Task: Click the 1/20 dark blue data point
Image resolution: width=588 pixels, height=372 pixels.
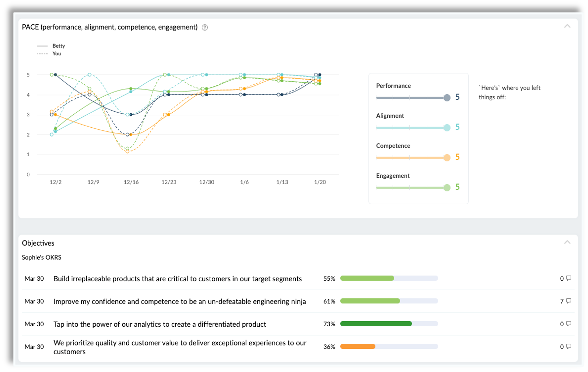Action: (x=320, y=75)
